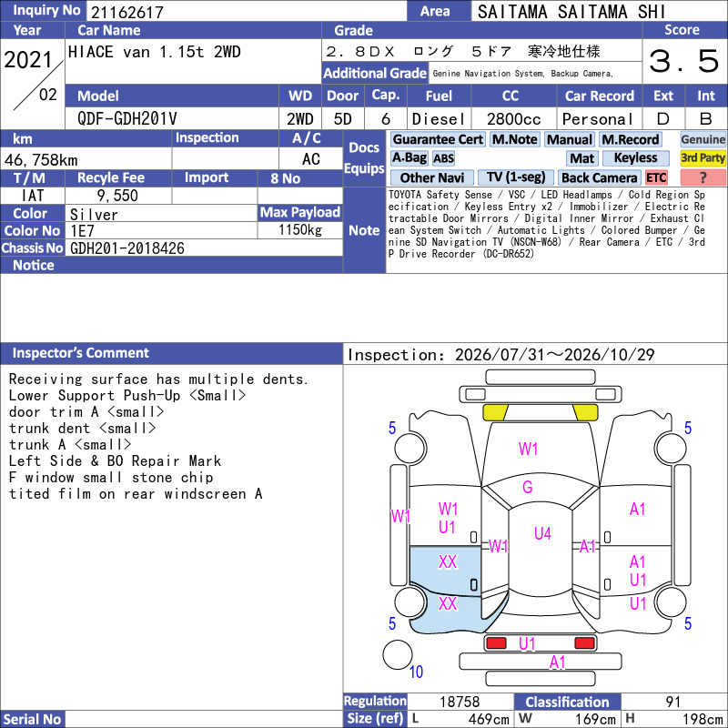Click the transmission value IAT
The width and height of the screenshot is (728, 728).
coord(33,196)
